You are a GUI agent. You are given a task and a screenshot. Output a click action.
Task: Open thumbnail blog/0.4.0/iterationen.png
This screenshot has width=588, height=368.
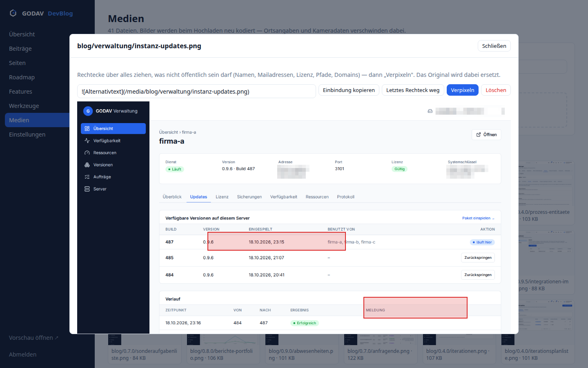[x=459, y=348]
